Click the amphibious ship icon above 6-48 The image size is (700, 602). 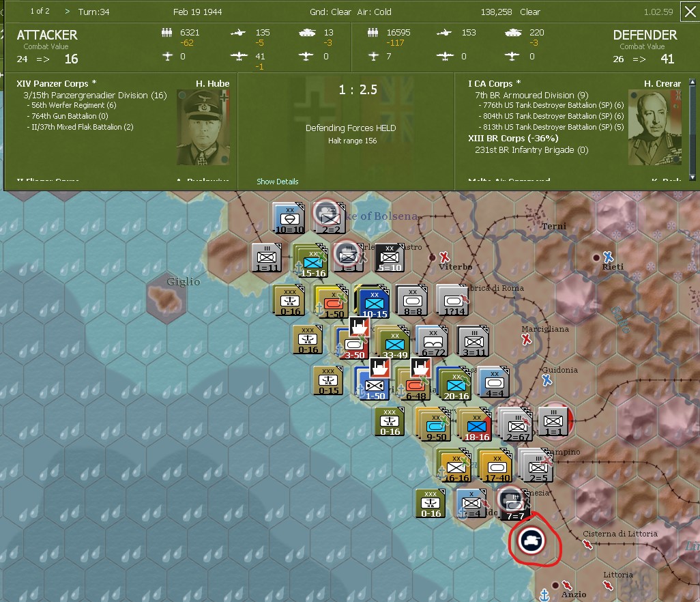pos(420,367)
